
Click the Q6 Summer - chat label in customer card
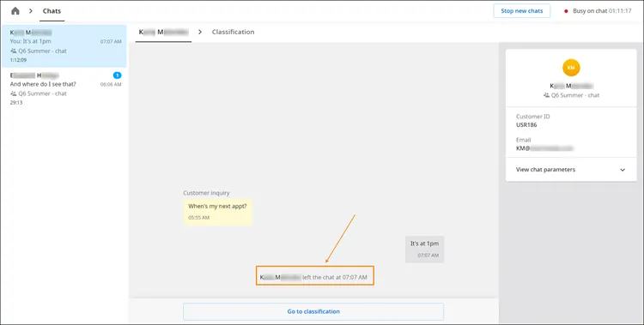575,95
